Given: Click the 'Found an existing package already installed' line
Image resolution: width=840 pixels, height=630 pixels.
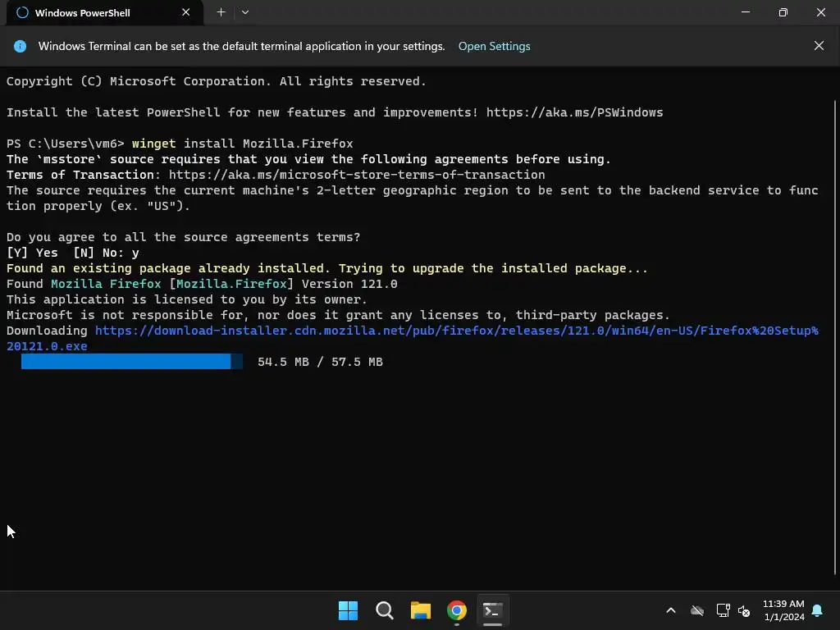Looking at the screenshot, I should point(326,268).
